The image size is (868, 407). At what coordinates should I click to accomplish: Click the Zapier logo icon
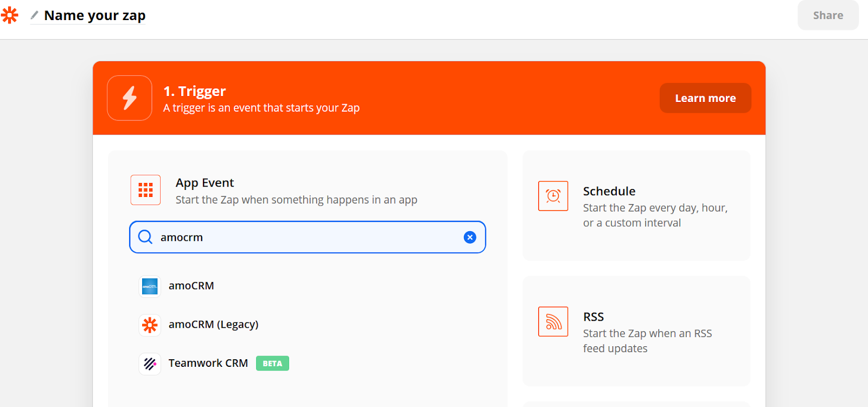(x=9, y=15)
